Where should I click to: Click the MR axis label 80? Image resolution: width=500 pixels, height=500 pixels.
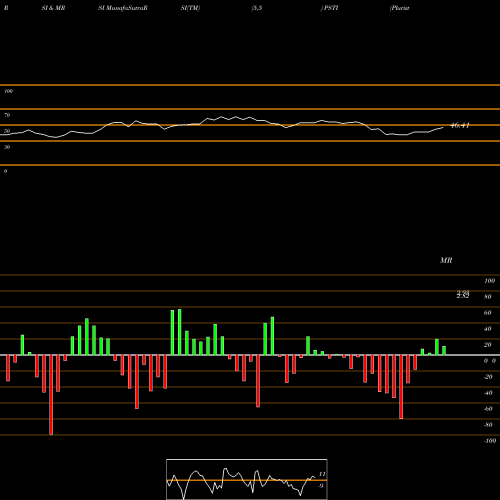488,297
